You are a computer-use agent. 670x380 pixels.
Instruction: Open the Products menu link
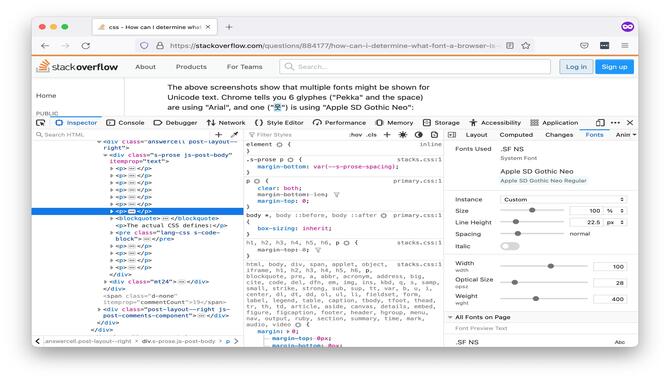[191, 67]
